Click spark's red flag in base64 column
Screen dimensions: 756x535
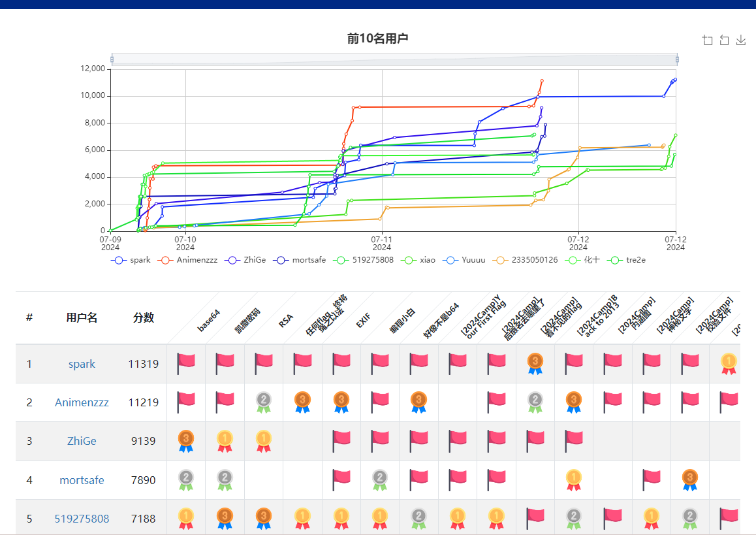pos(186,363)
